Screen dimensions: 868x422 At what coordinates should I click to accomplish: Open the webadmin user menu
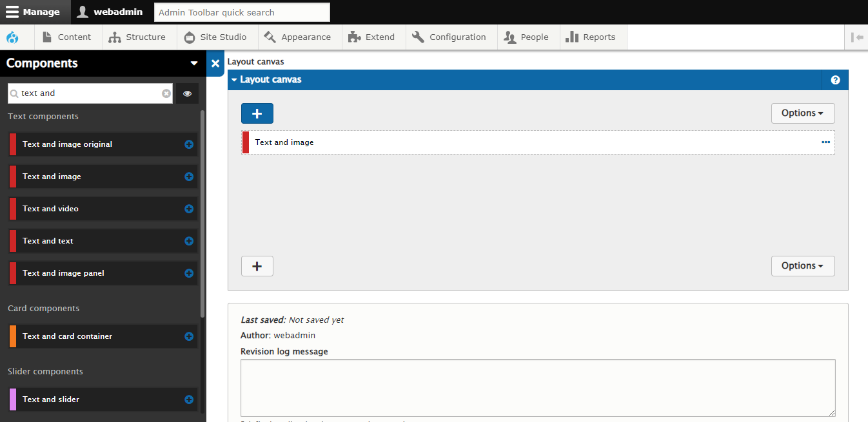(110, 12)
